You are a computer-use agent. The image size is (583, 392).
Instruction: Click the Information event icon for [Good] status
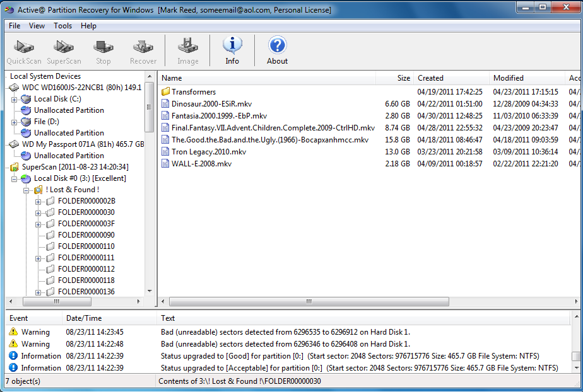coord(13,355)
